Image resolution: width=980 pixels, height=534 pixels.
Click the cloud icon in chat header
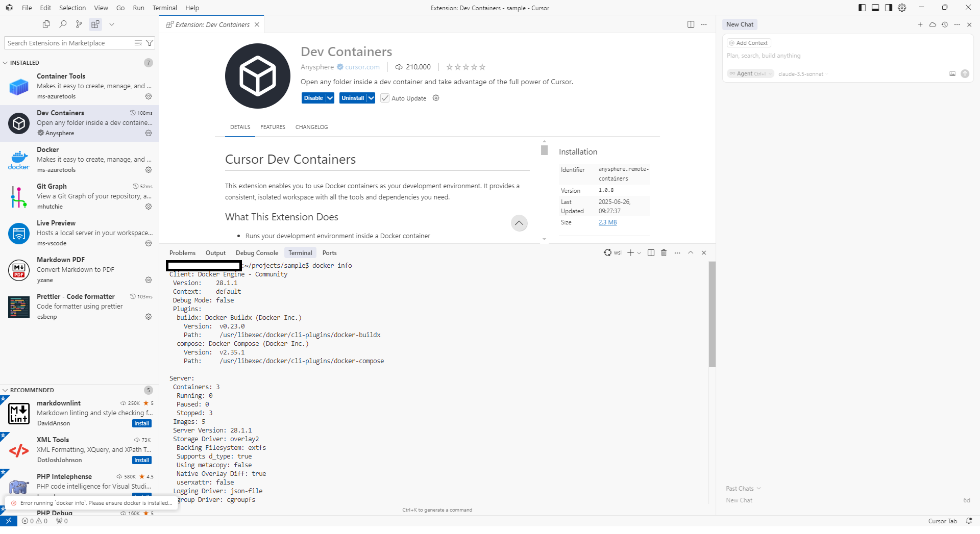pyautogui.click(x=933, y=24)
